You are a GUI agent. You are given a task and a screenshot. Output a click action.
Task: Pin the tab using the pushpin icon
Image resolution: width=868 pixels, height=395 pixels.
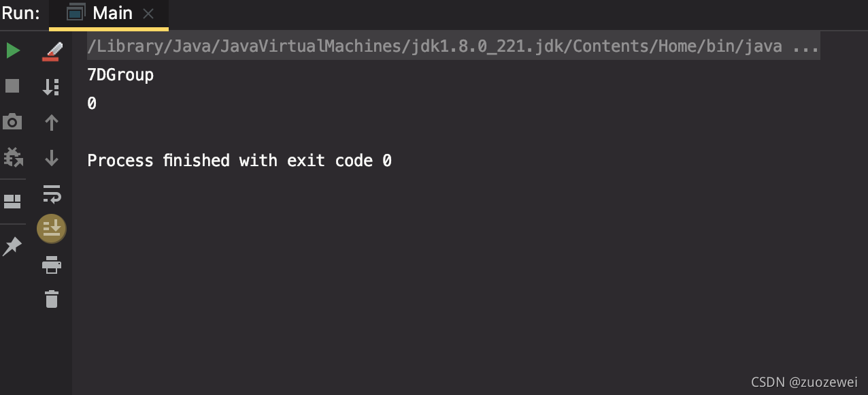tap(12, 246)
